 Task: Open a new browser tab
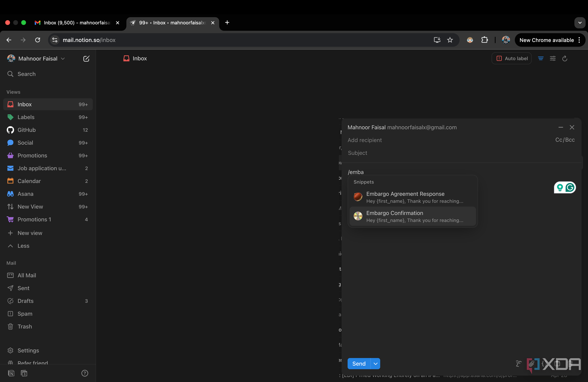pos(227,22)
